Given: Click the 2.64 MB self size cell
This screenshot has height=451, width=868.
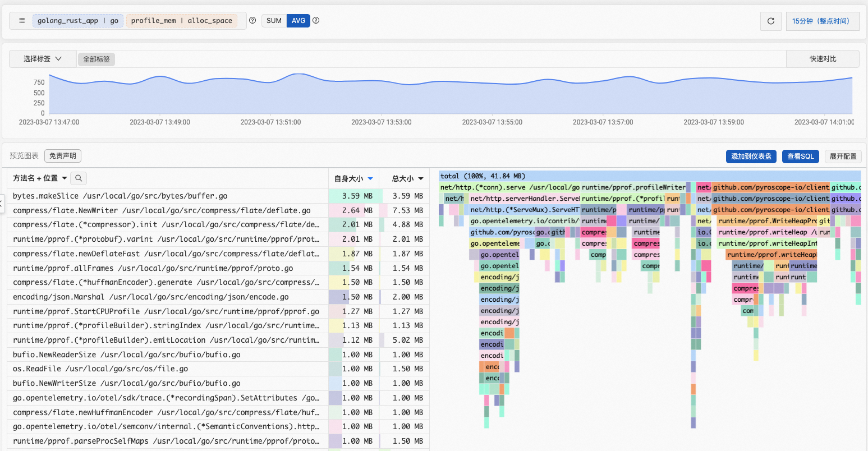Looking at the screenshot, I should [x=354, y=210].
